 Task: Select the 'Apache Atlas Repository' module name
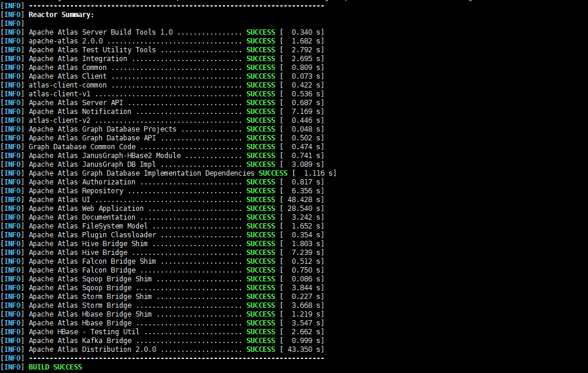tap(76, 191)
